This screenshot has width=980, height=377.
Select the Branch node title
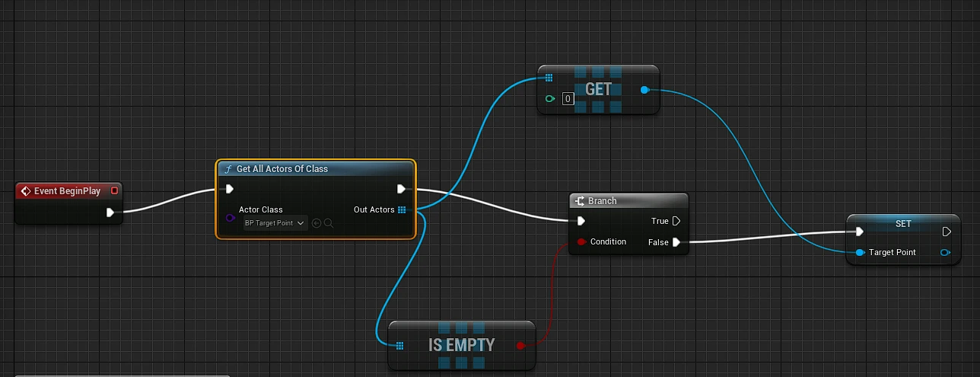pyautogui.click(x=602, y=201)
